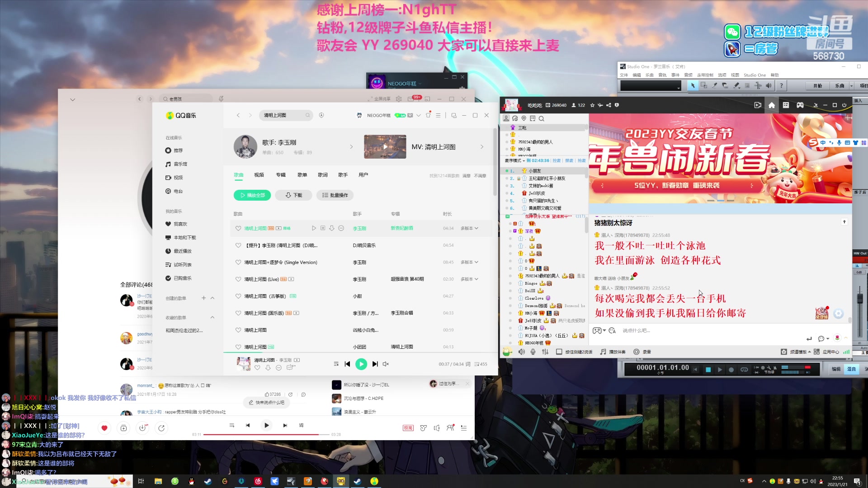Open the play queue showing 455 songs

481,364
